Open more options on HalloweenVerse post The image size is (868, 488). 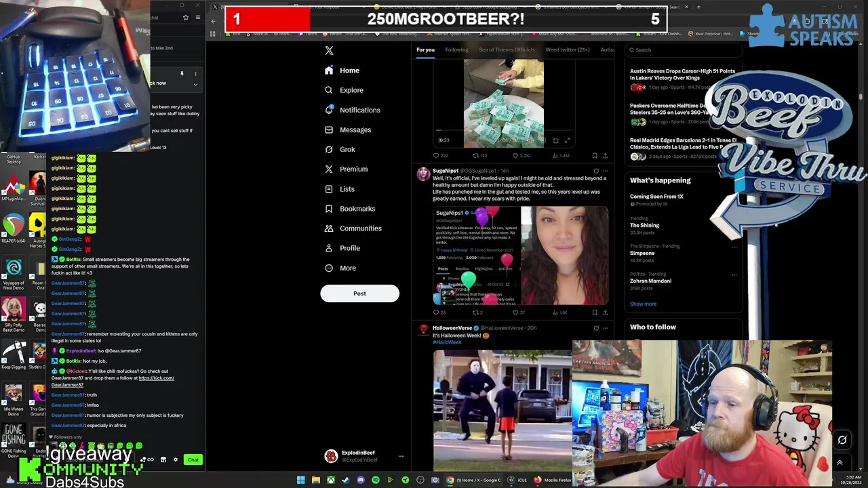pyautogui.click(x=605, y=328)
